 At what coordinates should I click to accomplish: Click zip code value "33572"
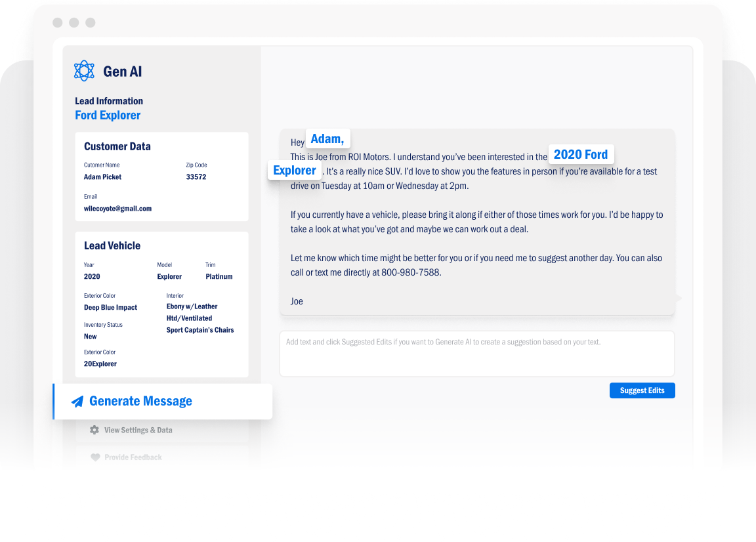click(196, 177)
